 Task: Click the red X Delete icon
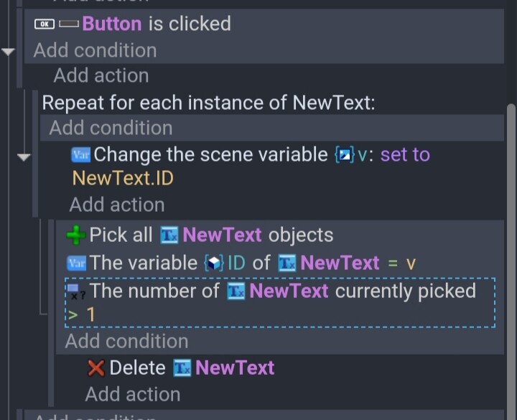(96, 368)
